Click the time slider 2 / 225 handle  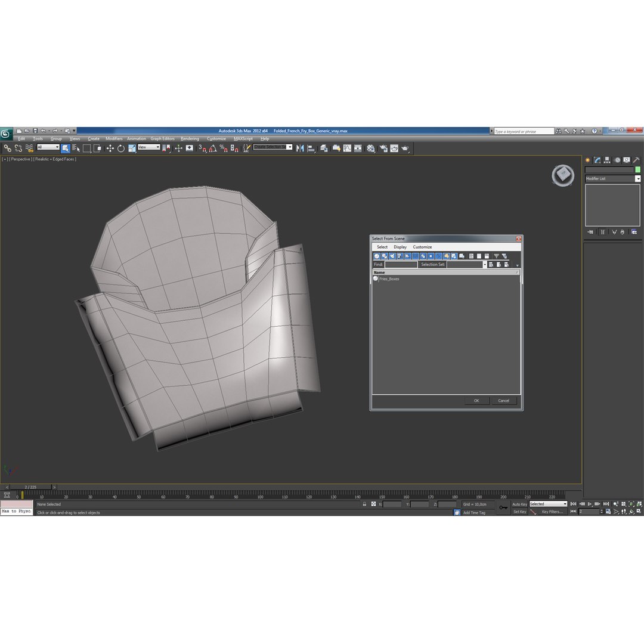(x=31, y=487)
